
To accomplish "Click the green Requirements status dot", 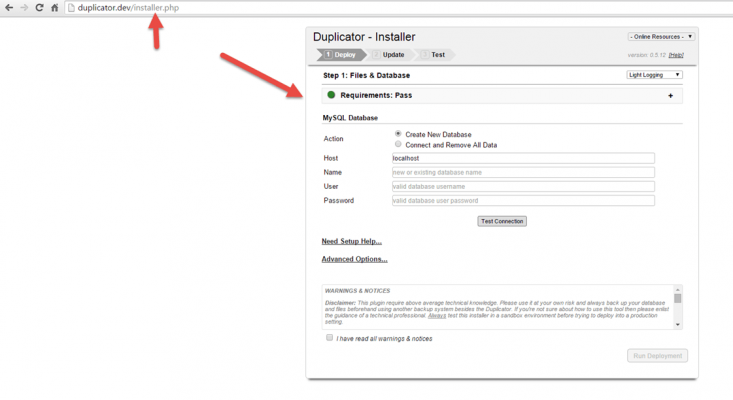I will [x=331, y=95].
